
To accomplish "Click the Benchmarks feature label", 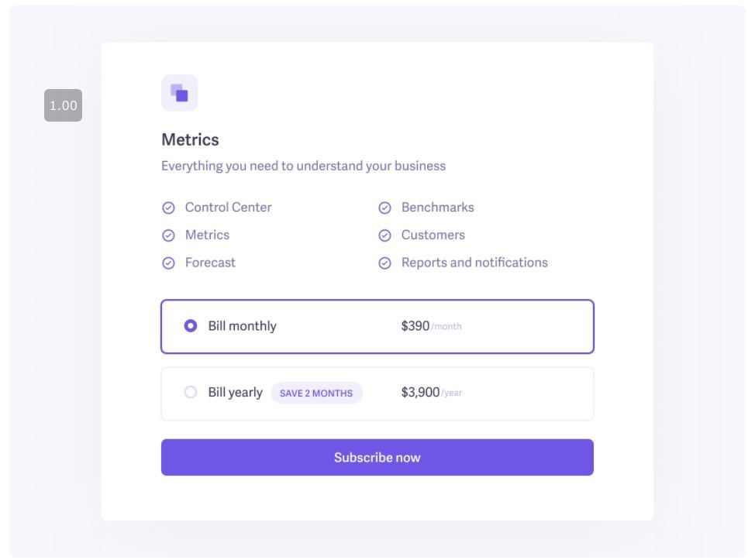I will point(437,208).
